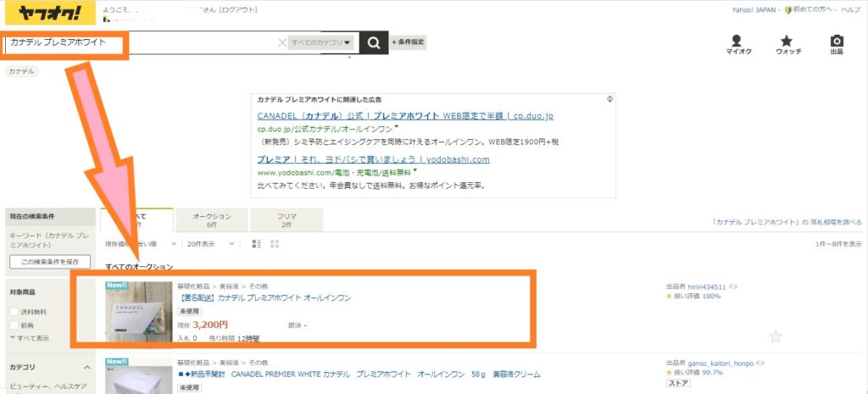868x394 pixels.
Task: Open the ヤフオク! logo home page
Action: (x=50, y=14)
